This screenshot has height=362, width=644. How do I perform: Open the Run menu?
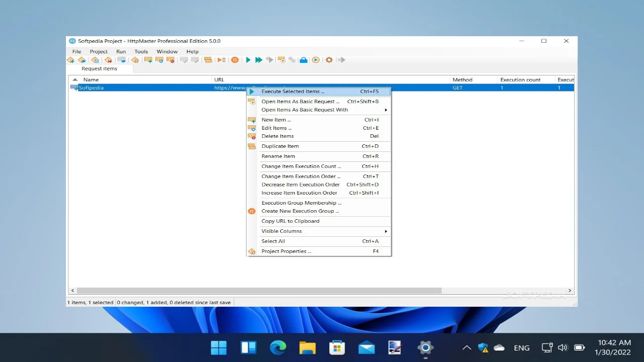coord(121,51)
